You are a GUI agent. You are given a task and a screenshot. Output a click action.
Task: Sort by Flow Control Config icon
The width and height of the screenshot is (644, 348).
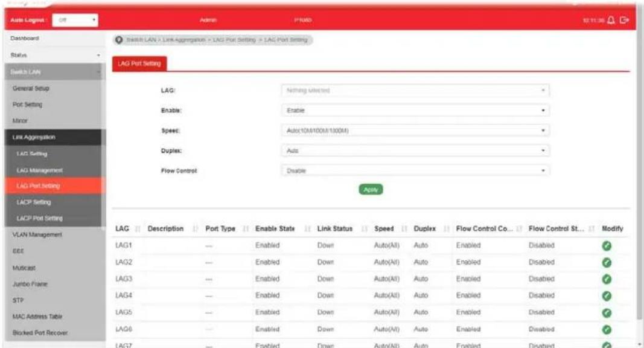[519, 229]
